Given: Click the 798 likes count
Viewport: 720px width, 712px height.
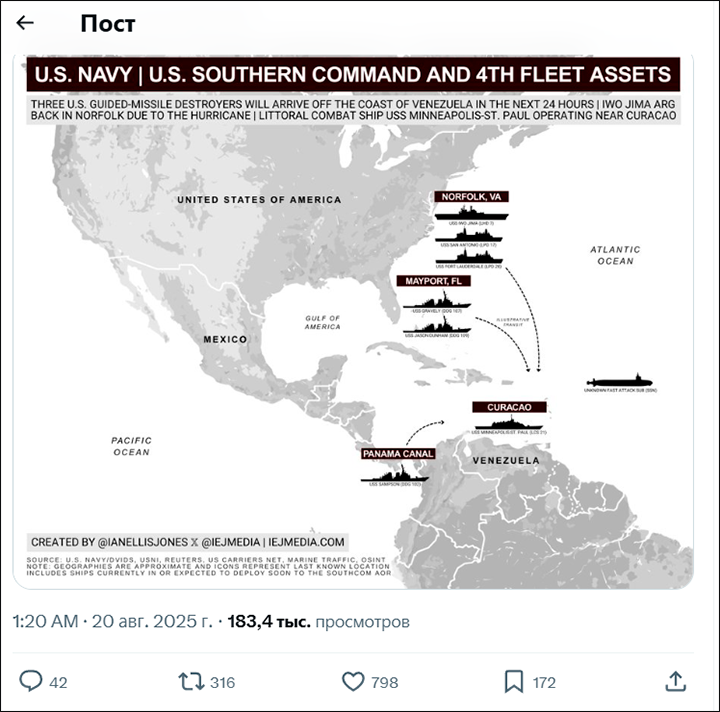Looking at the screenshot, I should (x=384, y=683).
